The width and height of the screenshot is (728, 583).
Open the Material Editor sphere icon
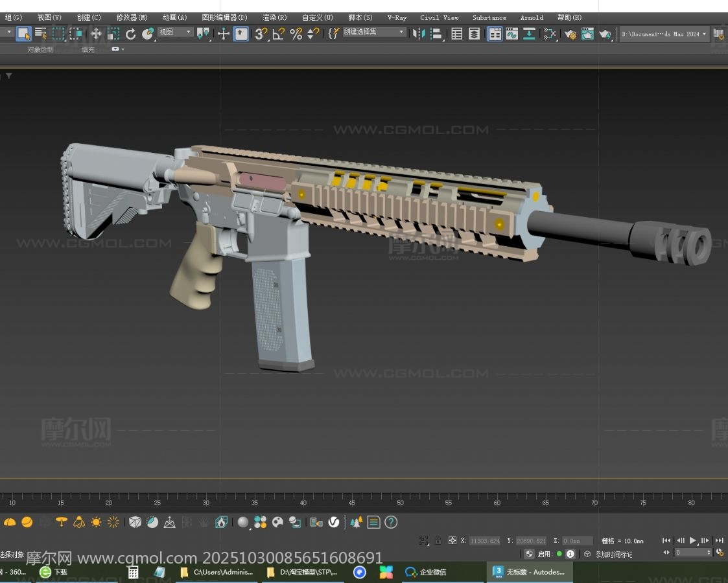pyautogui.click(x=243, y=522)
